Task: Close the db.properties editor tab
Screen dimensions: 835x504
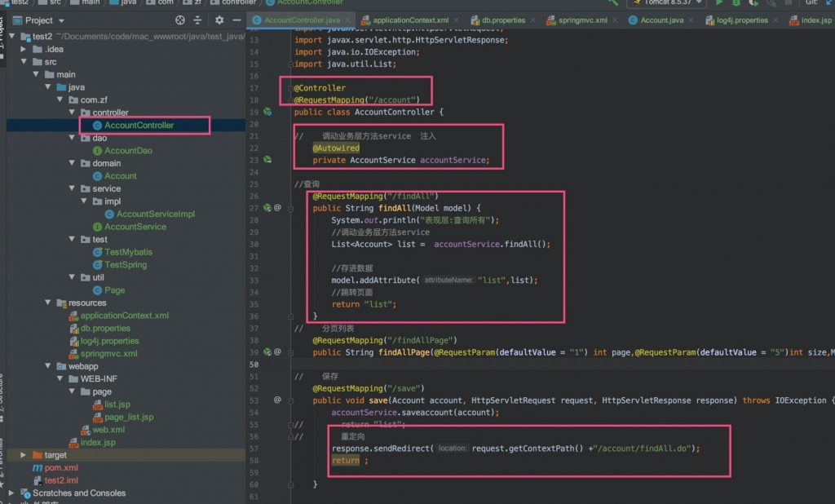Action: point(531,20)
